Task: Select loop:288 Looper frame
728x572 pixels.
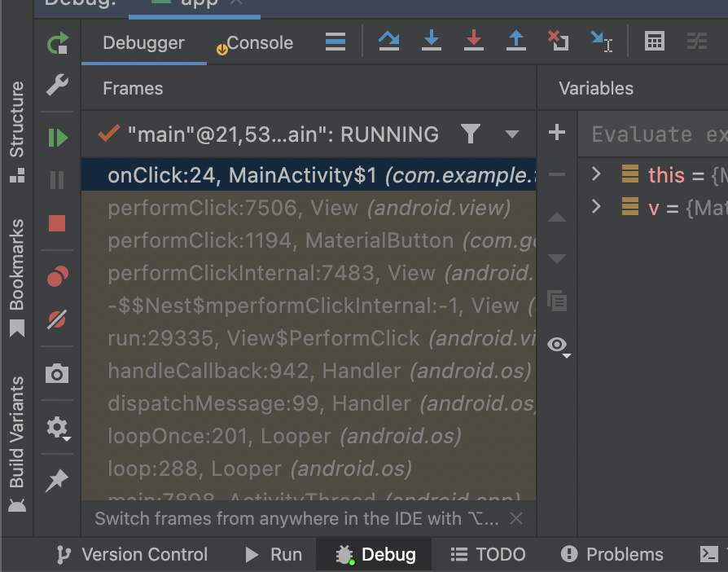Action: tap(309, 469)
